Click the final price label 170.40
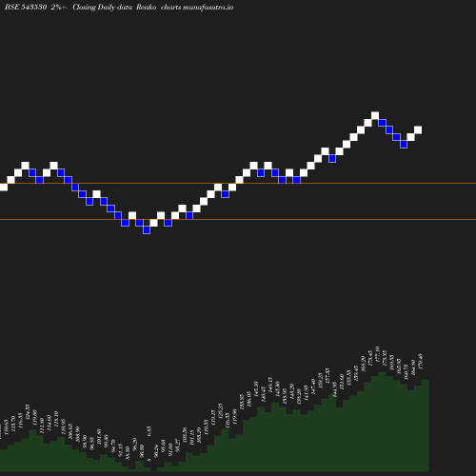Viewport: 476px width, 476px height. coord(420,361)
